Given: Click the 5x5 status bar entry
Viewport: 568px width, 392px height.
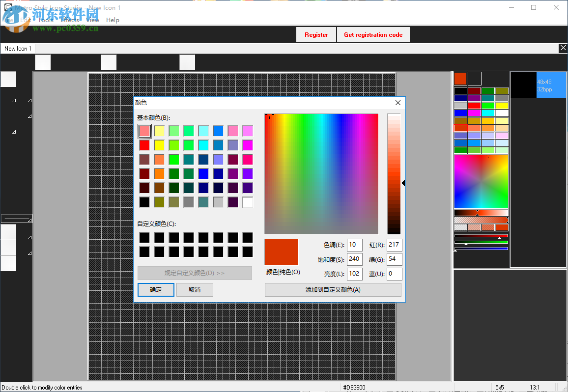Looking at the screenshot, I should pyautogui.click(x=500, y=387).
